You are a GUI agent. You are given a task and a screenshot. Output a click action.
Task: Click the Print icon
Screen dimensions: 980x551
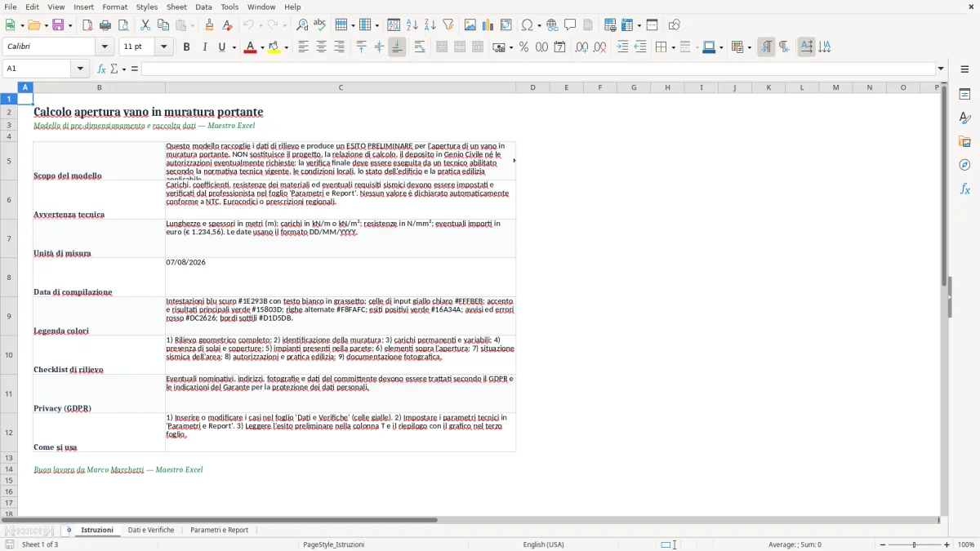(105, 25)
